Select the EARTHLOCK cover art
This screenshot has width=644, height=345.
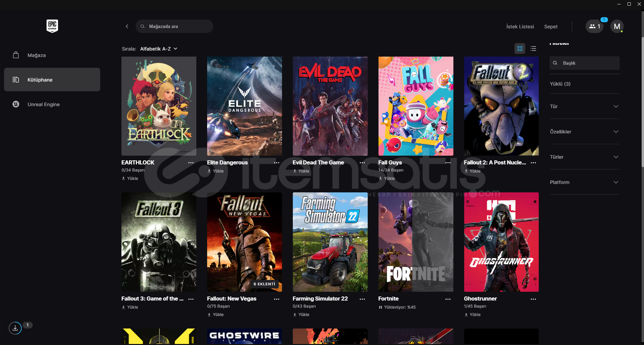pyautogui.click(x=159, y=106)
